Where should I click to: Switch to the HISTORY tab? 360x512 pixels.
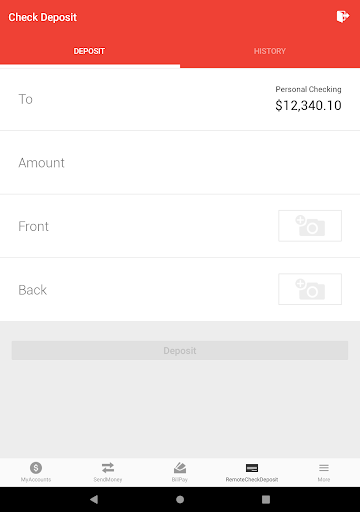[270, 51]
